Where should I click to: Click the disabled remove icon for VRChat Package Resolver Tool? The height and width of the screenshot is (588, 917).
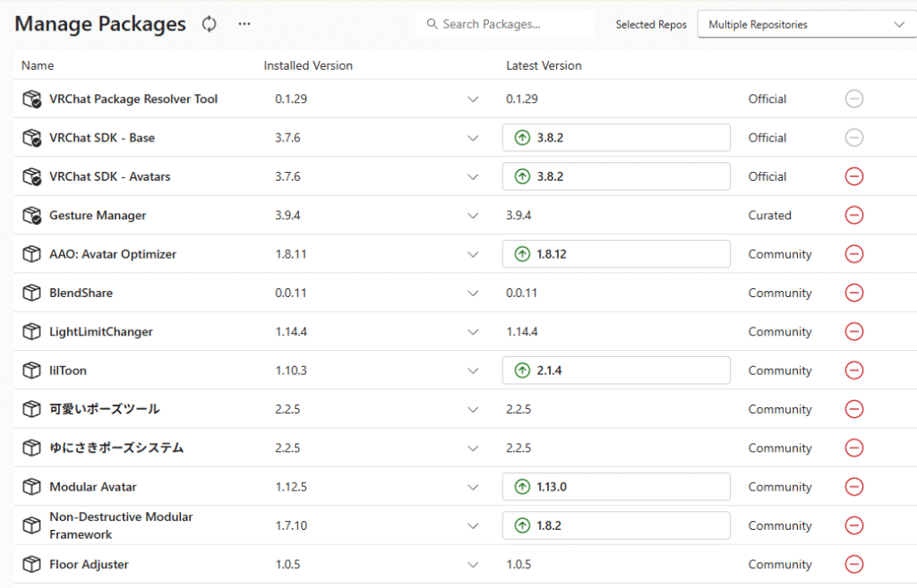click(853, 98)
